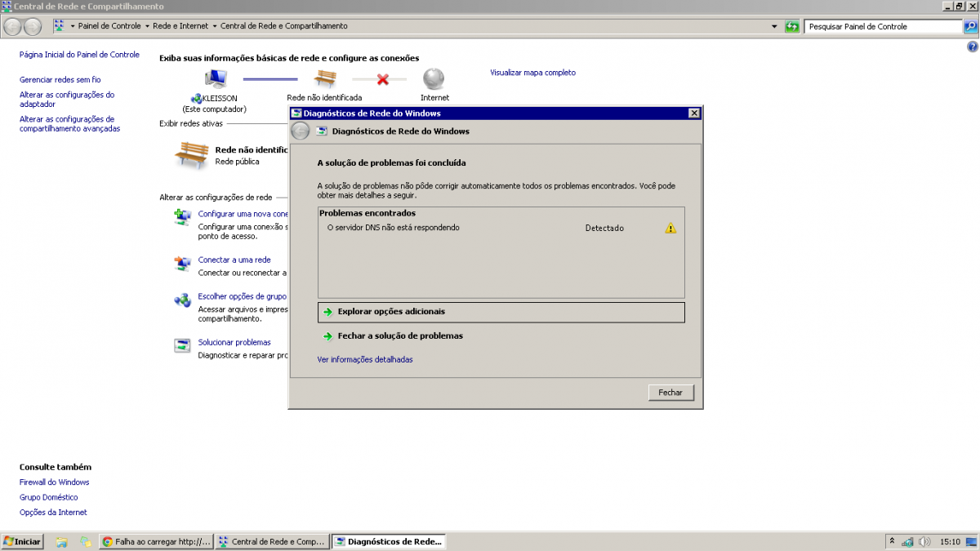The height and width of the screenshot is (551, 980).
Task: Open the dropdown arrow before Painel de Controle
Action: [x=73, y=26]
